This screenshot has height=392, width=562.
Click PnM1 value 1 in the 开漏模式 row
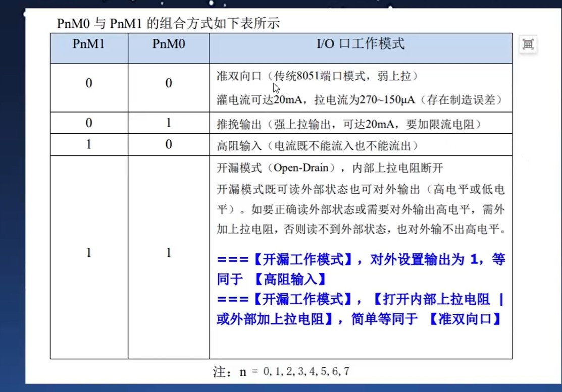(x=89, y=253)
